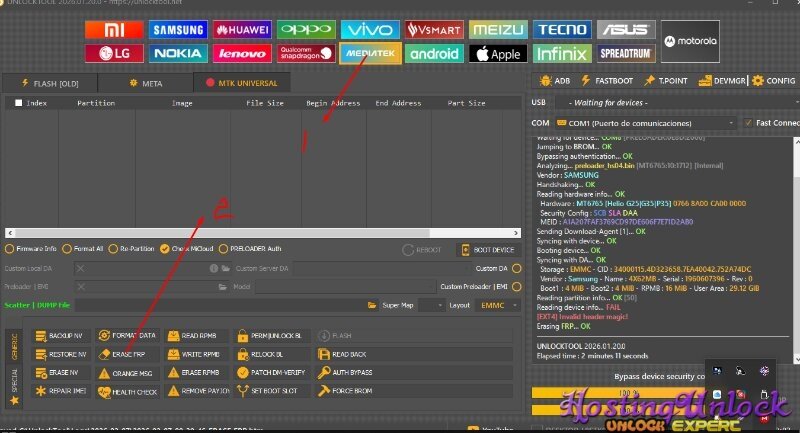Open the ADB tools button
Viewport: 800px width, 433px height.
pyautogui.click(x=555, y=81)
